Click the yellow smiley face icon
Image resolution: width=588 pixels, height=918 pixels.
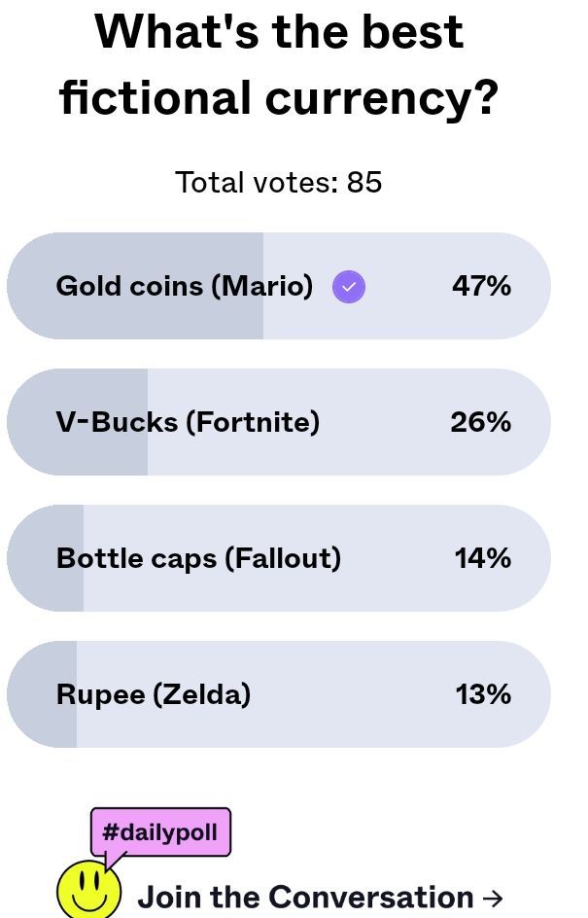89,890
